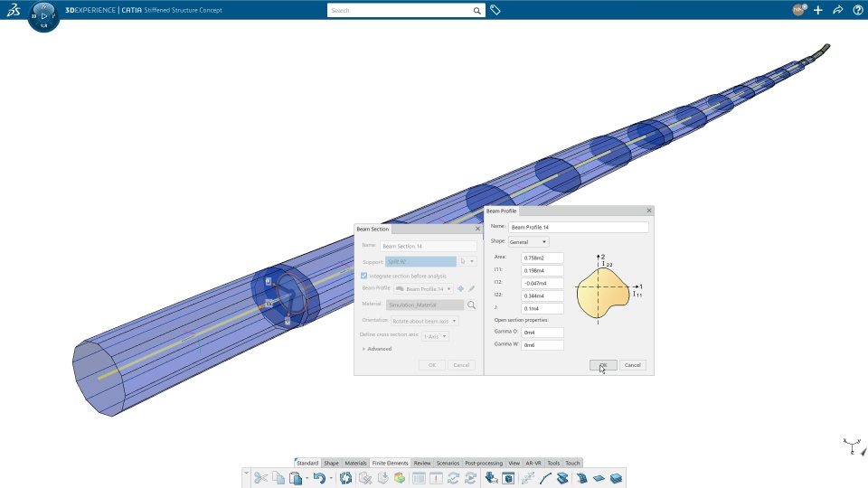Click the search magnifier icon
The width and height of the screenshot is (868, 488).
pos(476,11)
